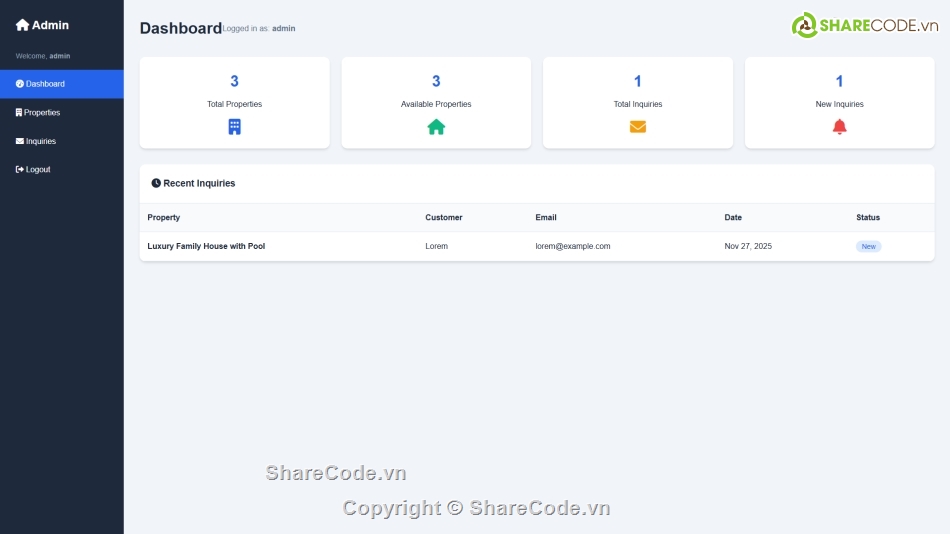Viewport: 950px width, 534px height.
Task: Click the Inquiries envelope icon in sidebar
Action: coord(19,141)
